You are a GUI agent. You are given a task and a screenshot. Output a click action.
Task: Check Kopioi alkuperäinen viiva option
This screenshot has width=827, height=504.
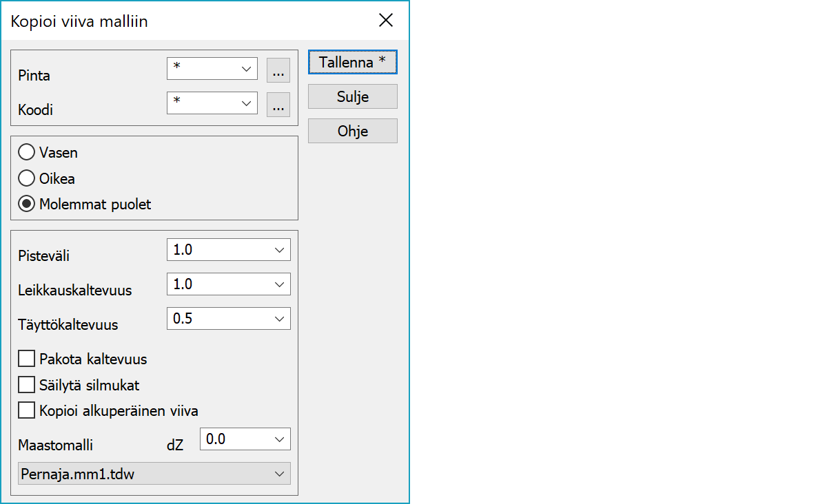pyautogui.click(x=27, y=411)
